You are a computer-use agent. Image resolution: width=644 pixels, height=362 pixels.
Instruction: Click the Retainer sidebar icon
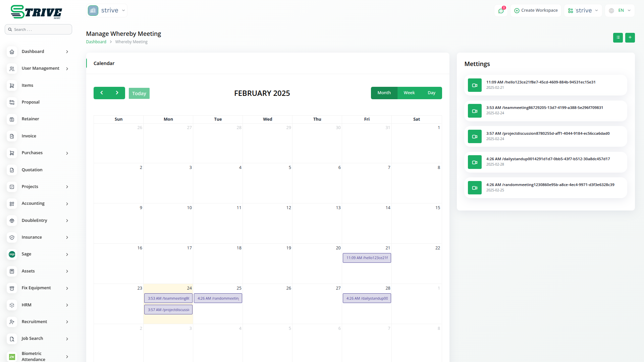[x=12, y=119]
